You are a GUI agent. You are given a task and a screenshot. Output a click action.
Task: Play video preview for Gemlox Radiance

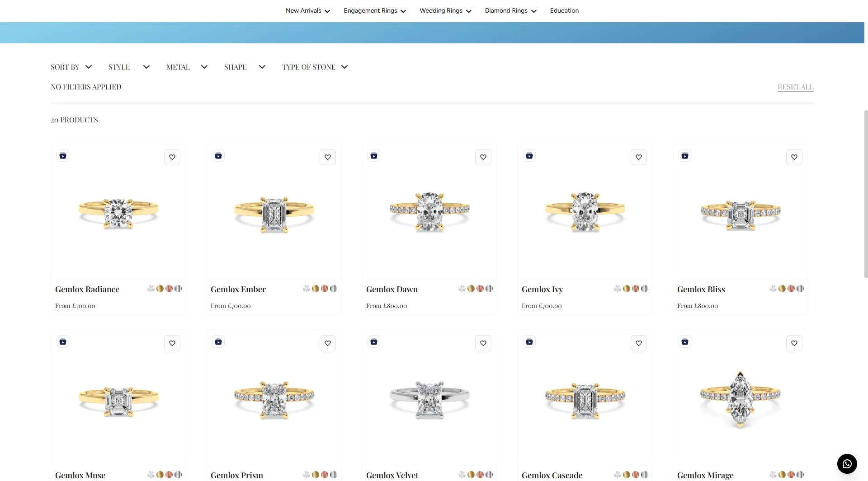click(63, 156)
